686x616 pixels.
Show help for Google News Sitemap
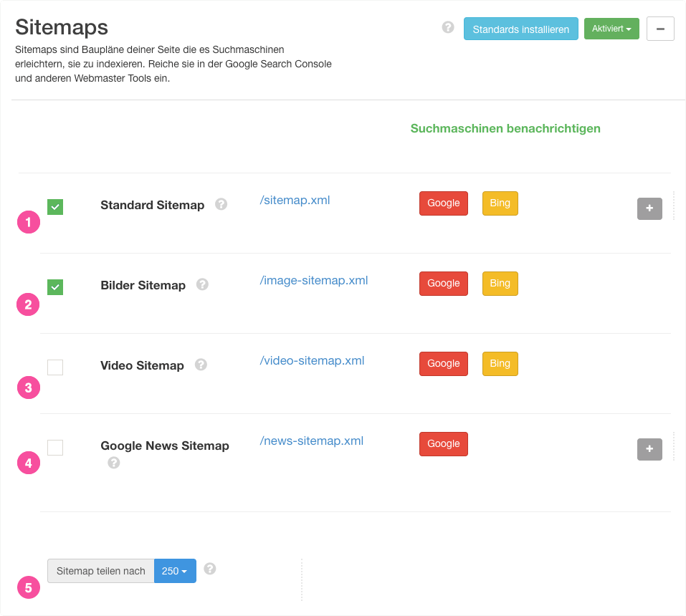(114, 463)
